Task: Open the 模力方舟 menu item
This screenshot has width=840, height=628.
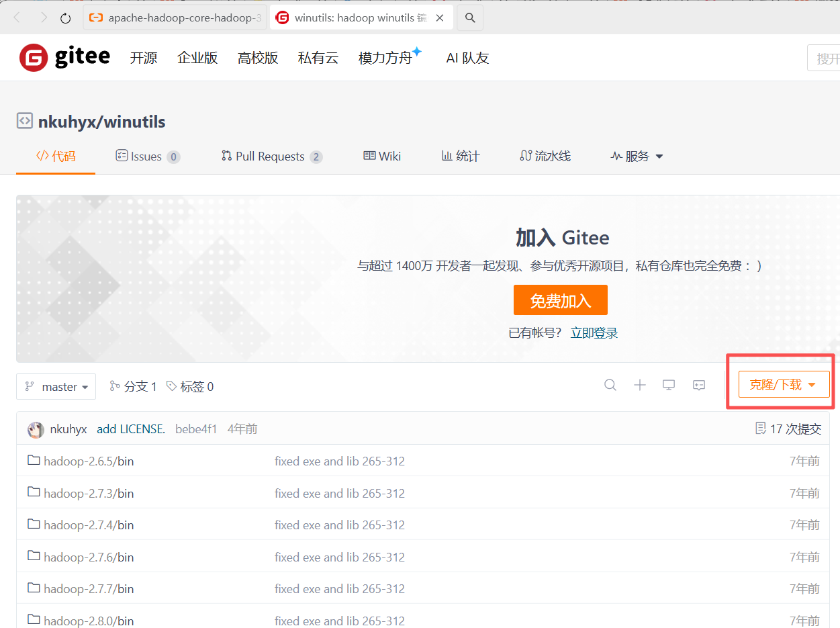Action: [x=389, y=57]
